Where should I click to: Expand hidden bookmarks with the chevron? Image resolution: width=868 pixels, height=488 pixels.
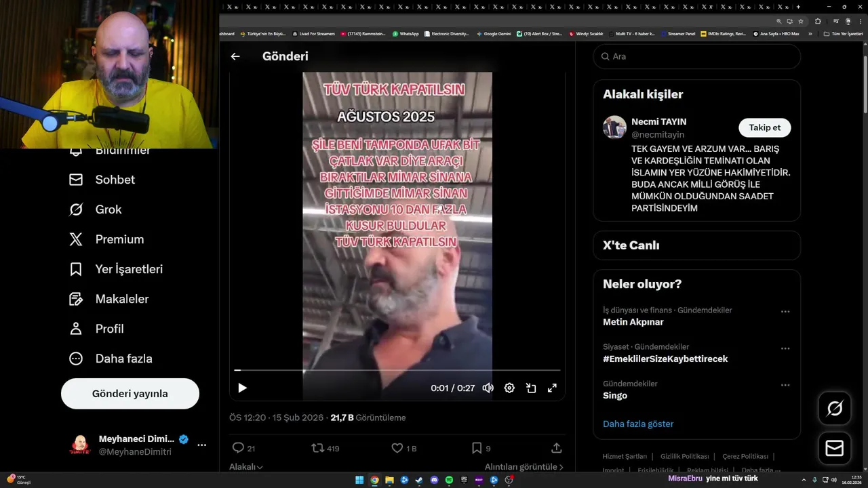click(810, 33)
